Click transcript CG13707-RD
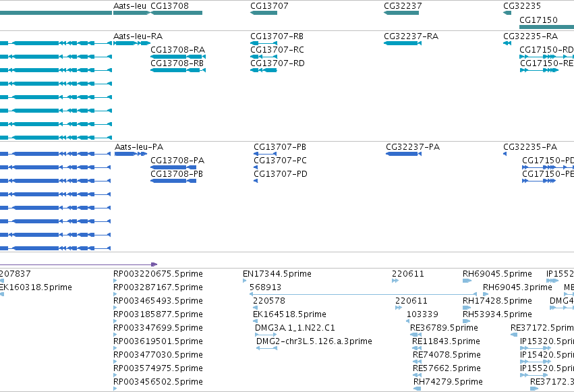 coord(264,70)
